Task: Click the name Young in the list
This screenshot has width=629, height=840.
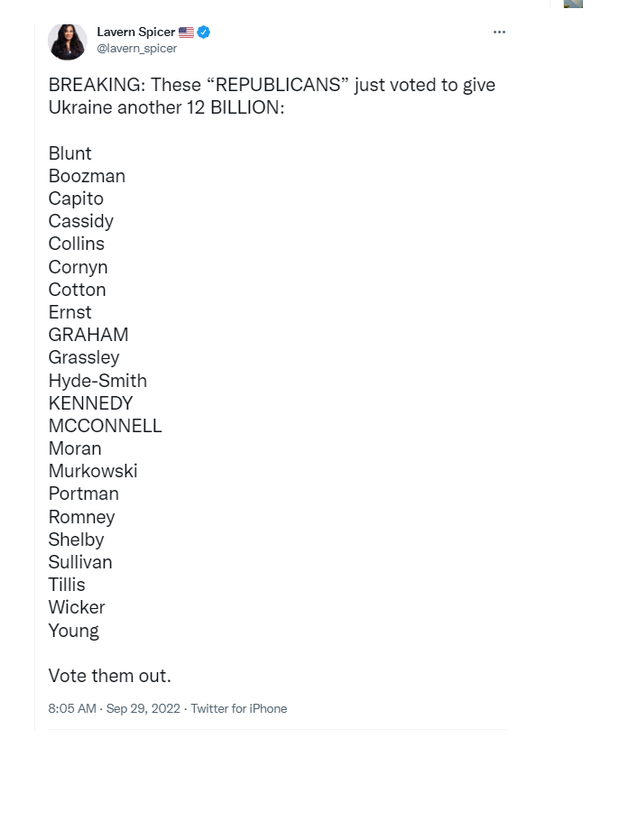Action: click(74, 630)
